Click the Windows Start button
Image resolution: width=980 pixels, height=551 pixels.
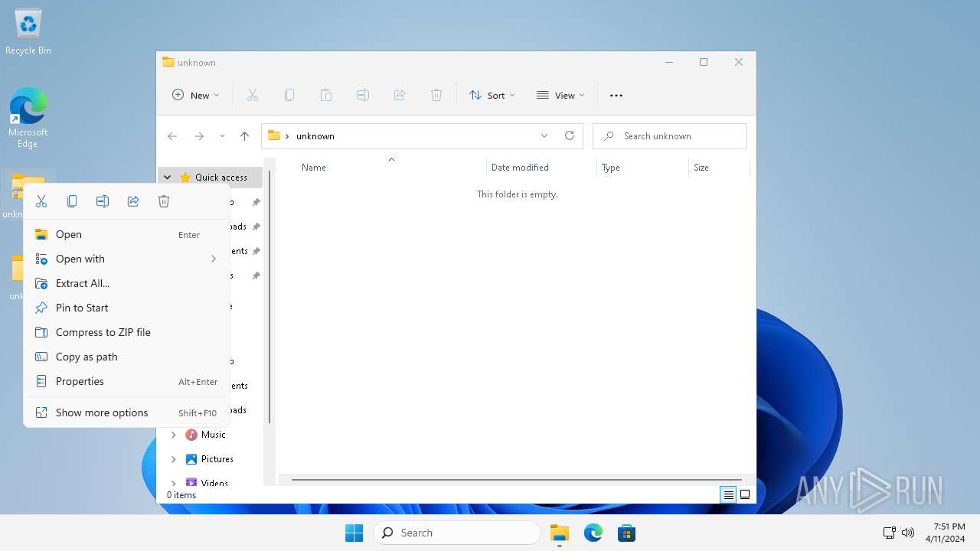(x=354, y=533)
